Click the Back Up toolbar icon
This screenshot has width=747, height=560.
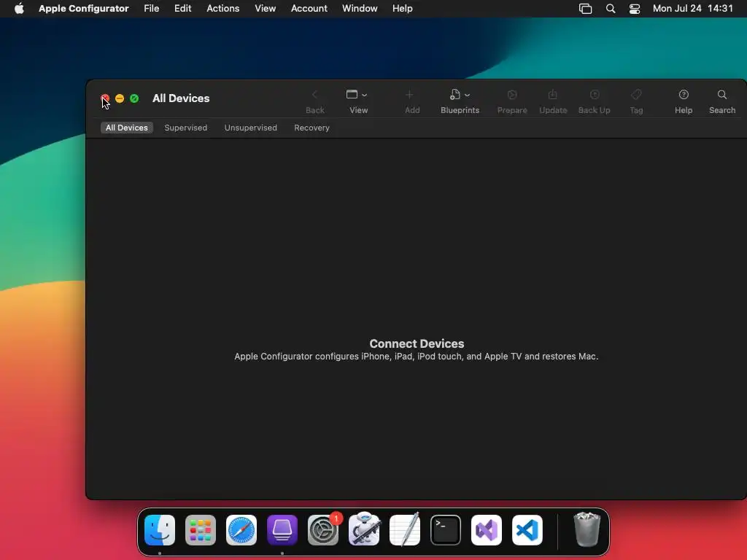coord(595,95)
